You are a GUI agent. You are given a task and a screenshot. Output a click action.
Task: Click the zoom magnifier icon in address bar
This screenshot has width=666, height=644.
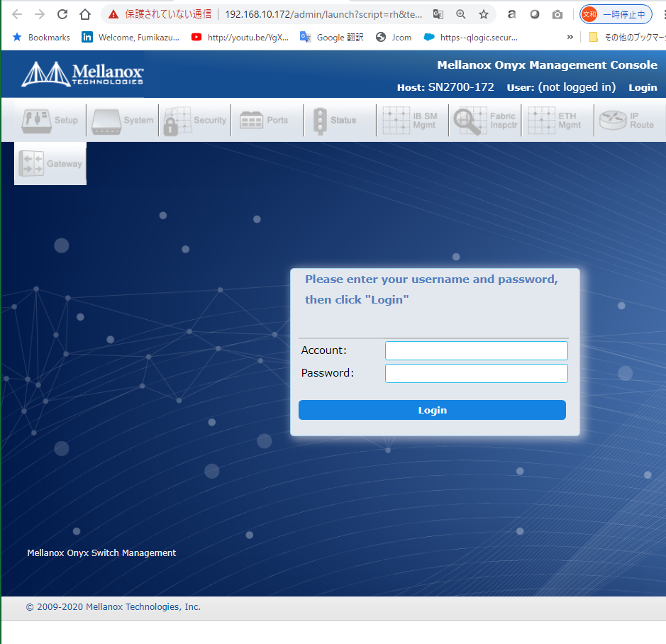461,14
